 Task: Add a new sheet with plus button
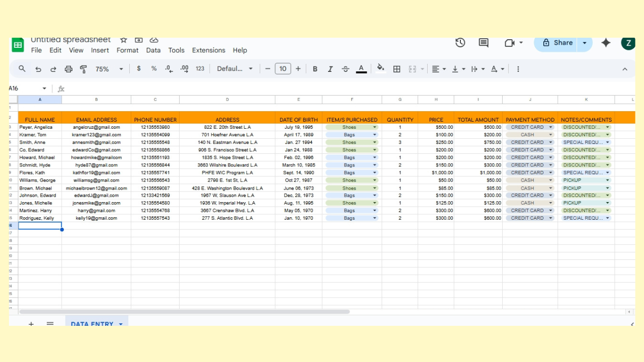coord(31,323)
